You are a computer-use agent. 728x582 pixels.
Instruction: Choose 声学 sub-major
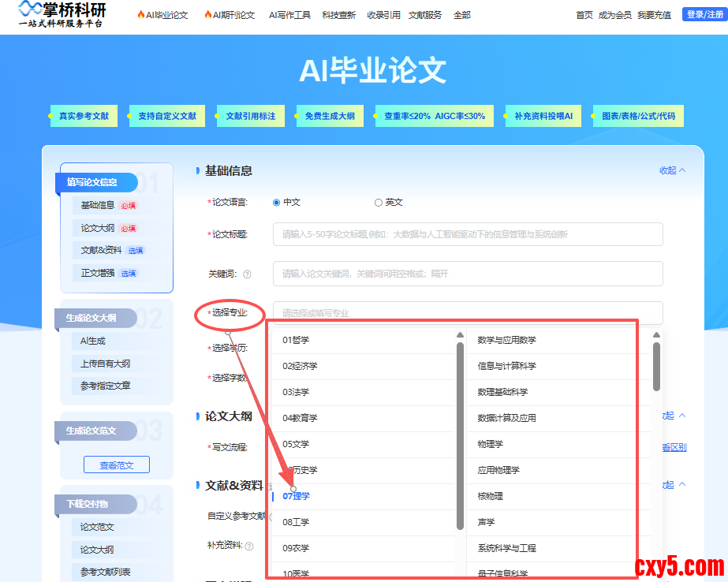[558, 522]
